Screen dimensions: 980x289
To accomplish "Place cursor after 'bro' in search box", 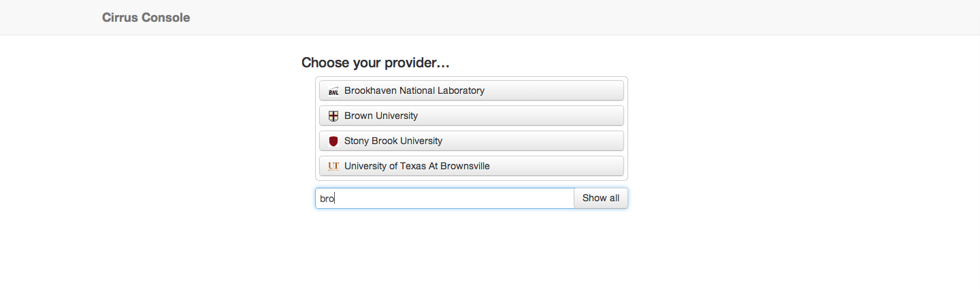I will [336, 199].
